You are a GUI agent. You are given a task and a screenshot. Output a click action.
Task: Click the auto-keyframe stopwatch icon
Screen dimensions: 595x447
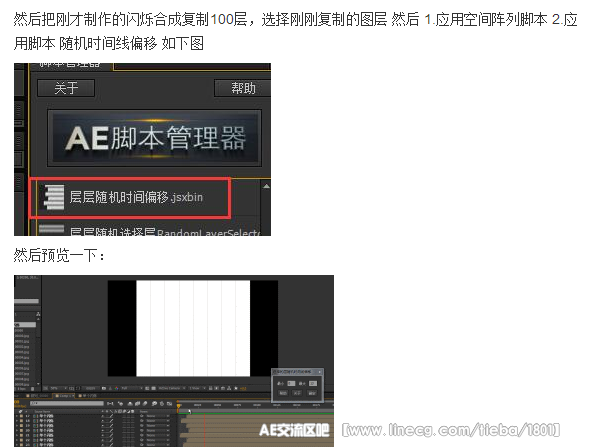[162, 403]
